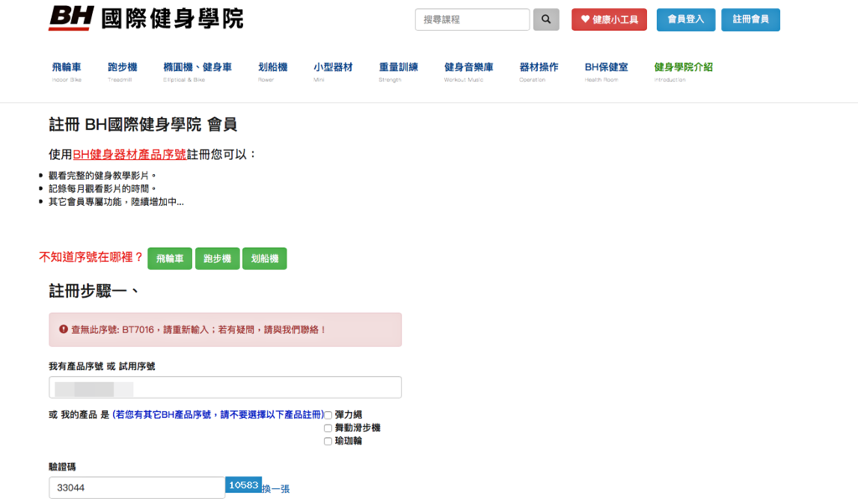This screenshot has height=504, width=858.
Task: Open the 健身學院介紹 Introduction menu
Action: pos(684,72)
